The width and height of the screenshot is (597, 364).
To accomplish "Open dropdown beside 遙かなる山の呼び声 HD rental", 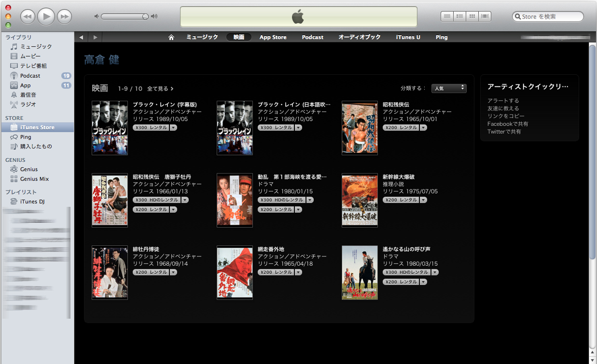I will point(435,272).
